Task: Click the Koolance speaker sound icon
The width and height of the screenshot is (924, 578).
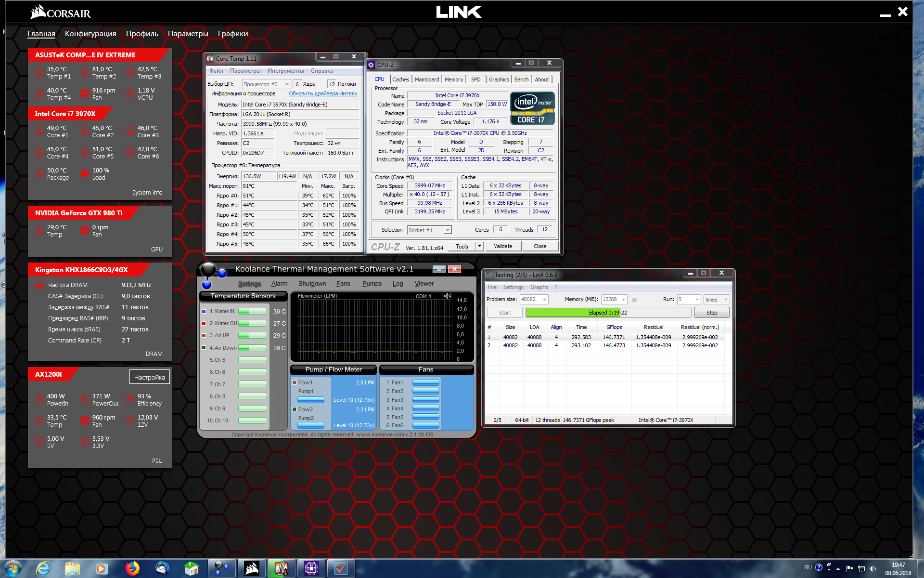Action: coord(448,296)
